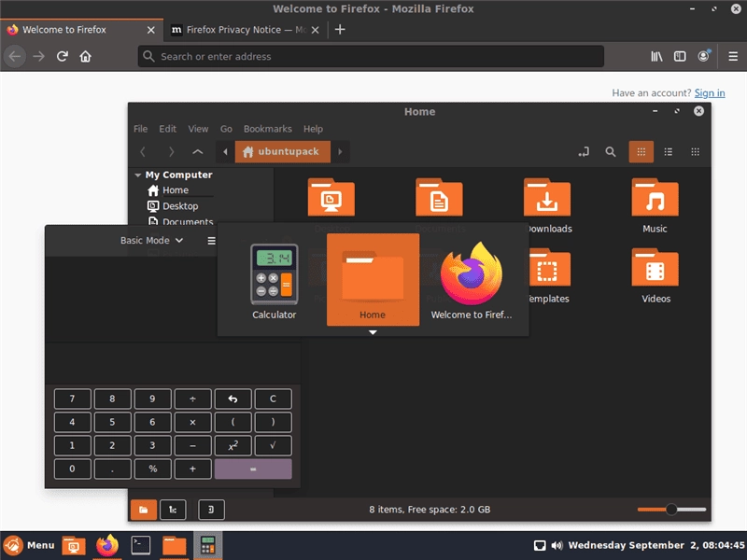Open Bookmarks menu in file manager
This screenshot has height=560, width=747.
(x=267, y=129)
